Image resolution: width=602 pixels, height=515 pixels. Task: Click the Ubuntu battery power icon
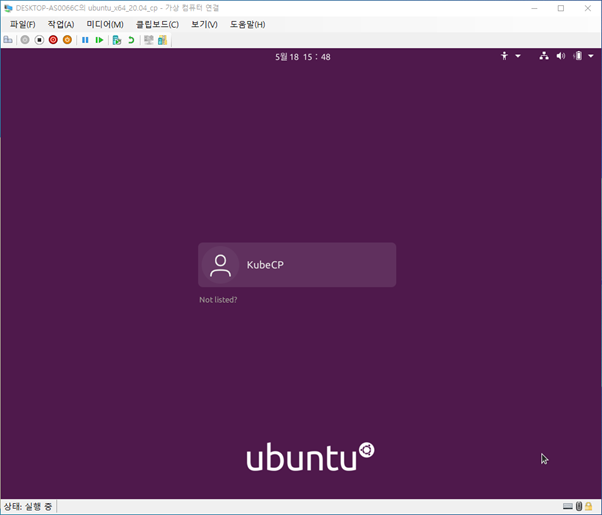[578, 56]
